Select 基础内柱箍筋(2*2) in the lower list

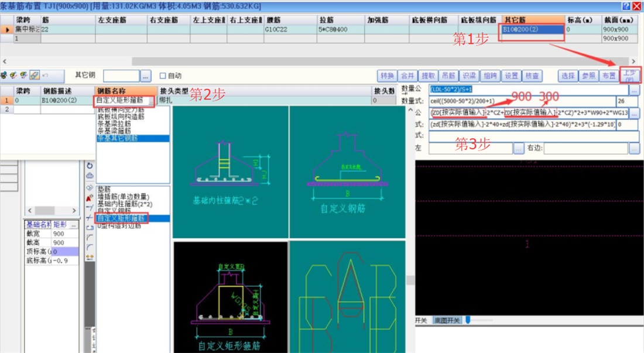click(125, 204)
